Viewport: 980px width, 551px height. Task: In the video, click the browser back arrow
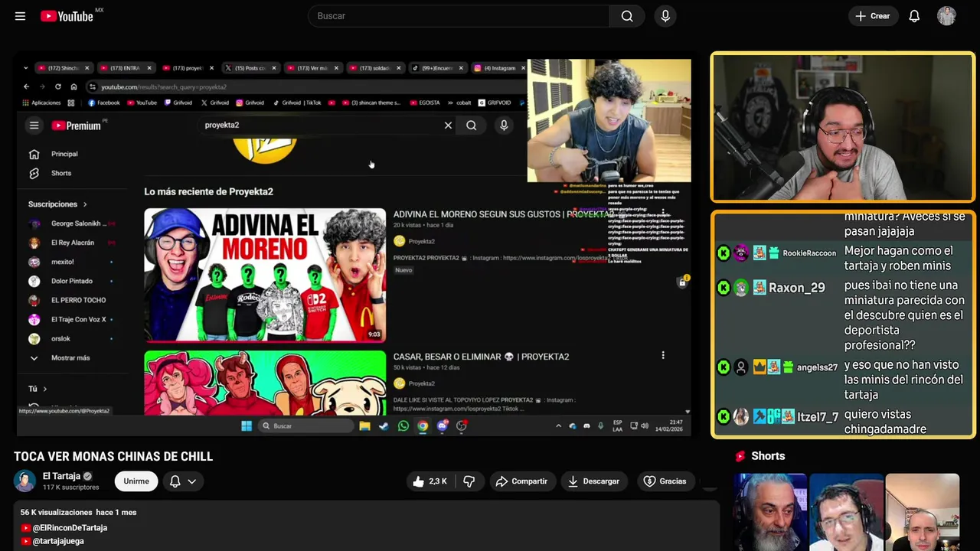coord(26,86)
